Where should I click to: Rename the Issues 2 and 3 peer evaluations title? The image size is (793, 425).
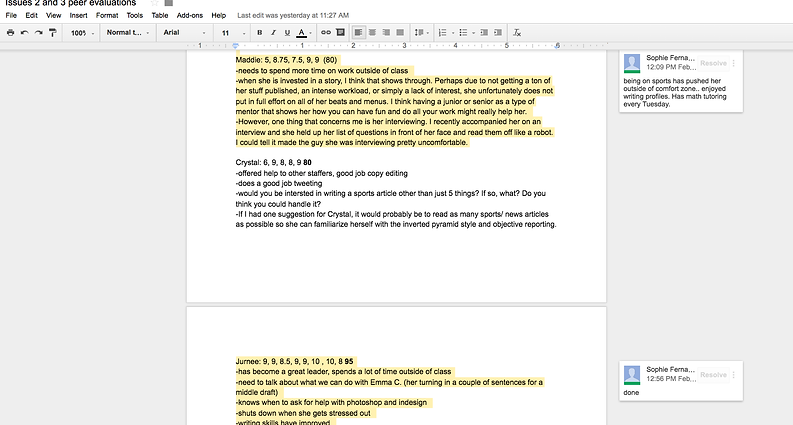tap(71, 3)
